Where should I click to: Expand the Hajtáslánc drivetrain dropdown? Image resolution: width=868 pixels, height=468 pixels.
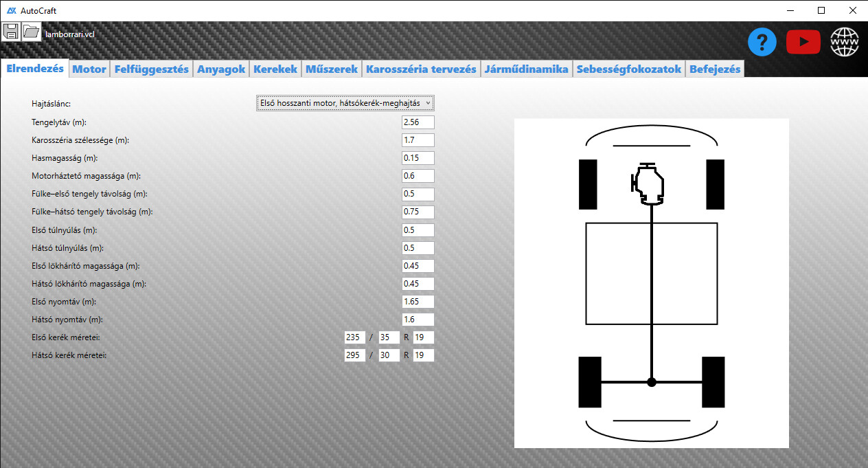[345, 103]
